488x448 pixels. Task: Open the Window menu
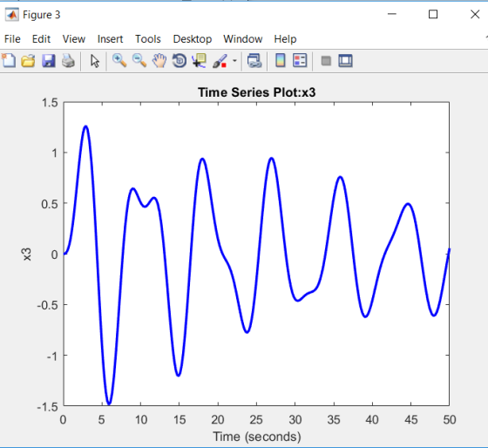point(243,39)
